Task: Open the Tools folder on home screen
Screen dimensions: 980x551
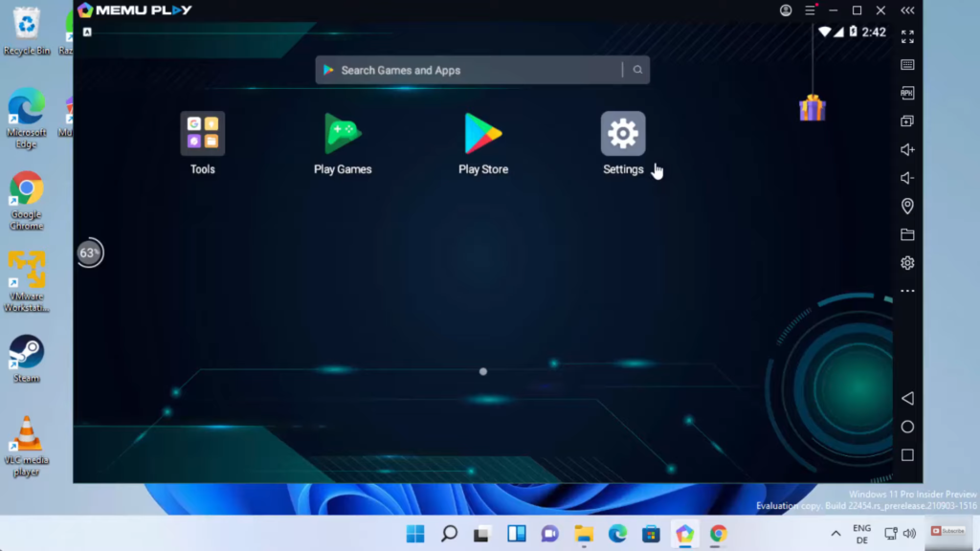Action: pyautogui.click(x=202, y=134)
